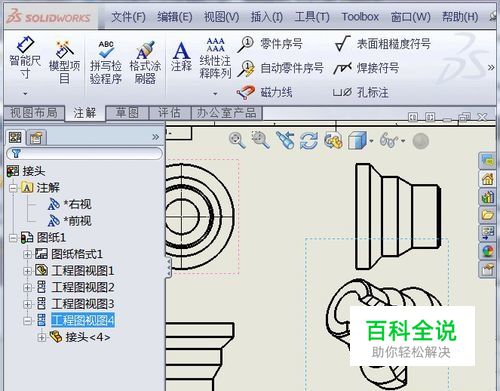Click the zoom to fit magnifier icon

237,140
